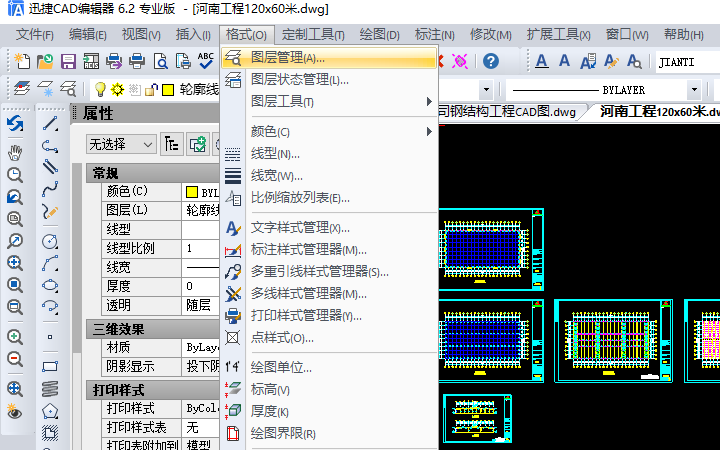This screenshot has width=720, height=450.
Task: Select the Line drawing tool
Action: coord(50,124)
